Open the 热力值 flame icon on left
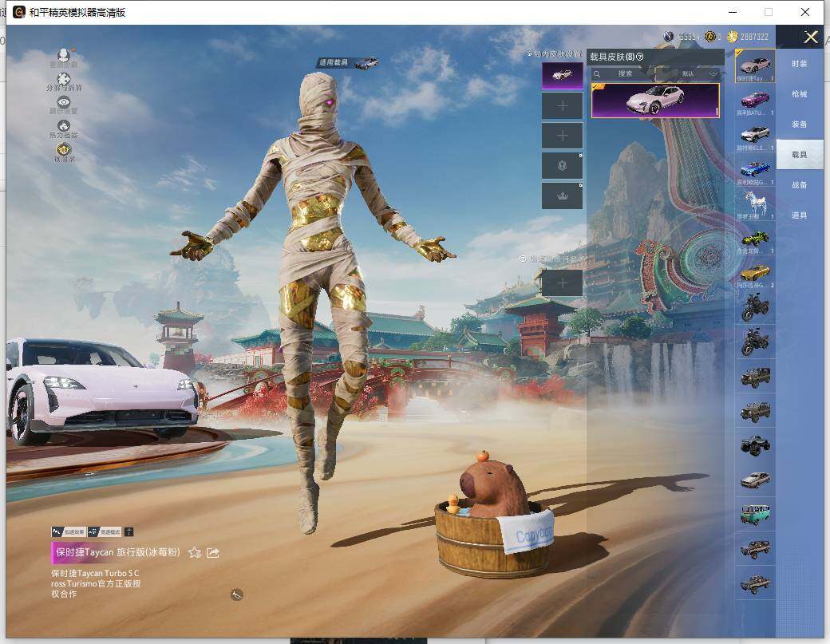This screenshot has height=644, width=830. coord(64,127)
